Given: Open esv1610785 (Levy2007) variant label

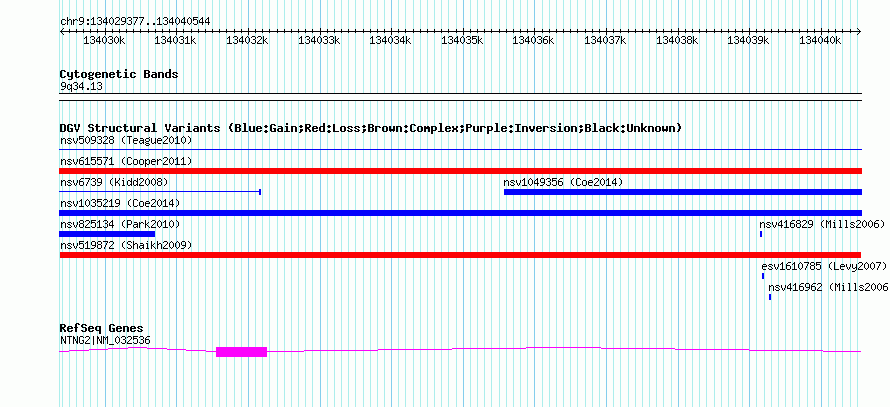Looking at the screenshot, I should point(824,266).
